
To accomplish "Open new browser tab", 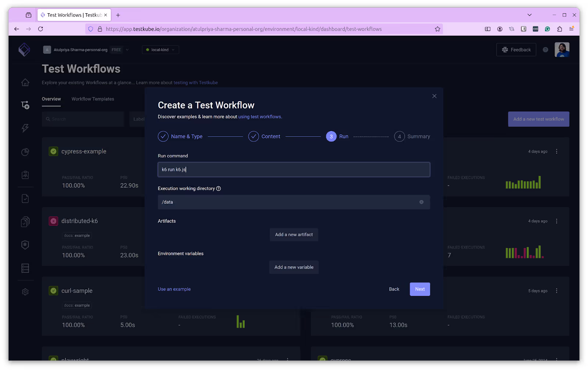I will (x=118, y=15).
